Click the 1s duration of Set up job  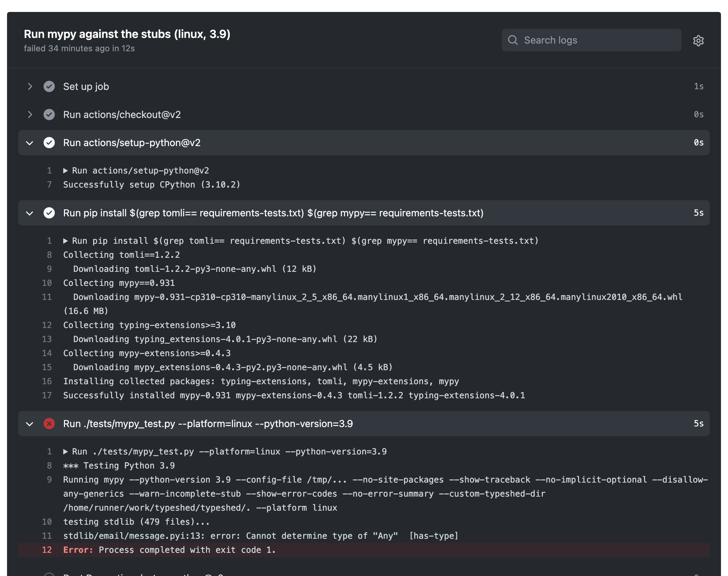(x=698, y=86)
